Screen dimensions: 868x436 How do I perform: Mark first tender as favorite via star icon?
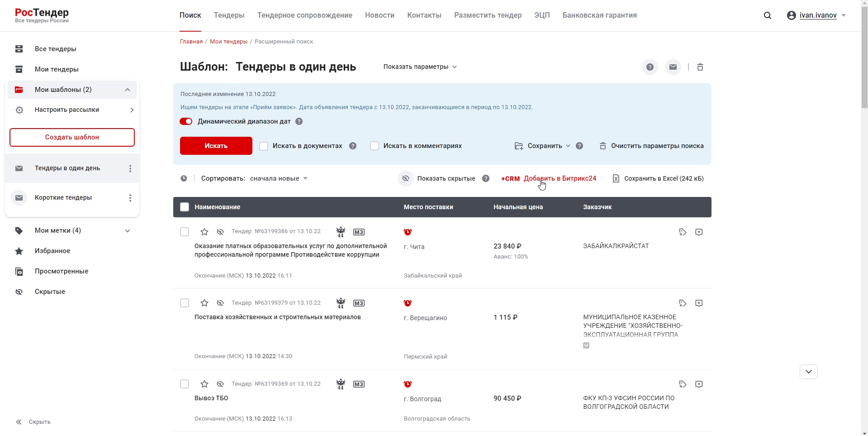click(204, 231)
